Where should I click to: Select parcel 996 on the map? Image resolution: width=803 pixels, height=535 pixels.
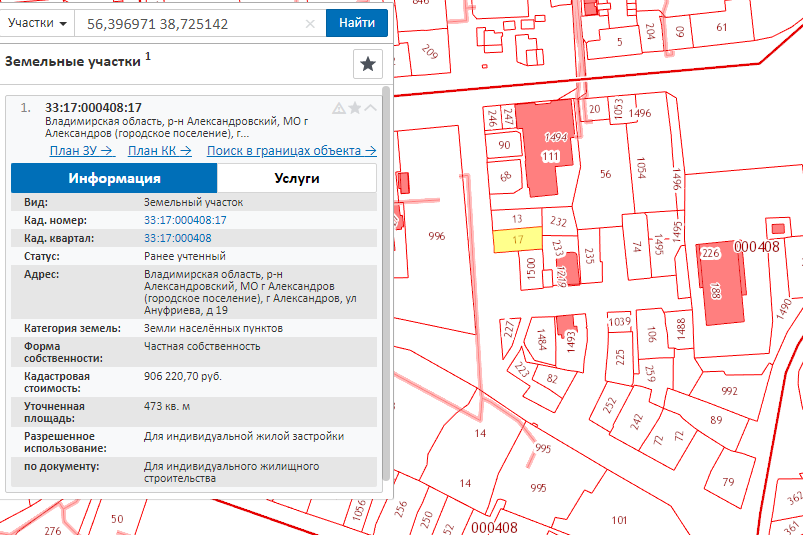(435, 237)
